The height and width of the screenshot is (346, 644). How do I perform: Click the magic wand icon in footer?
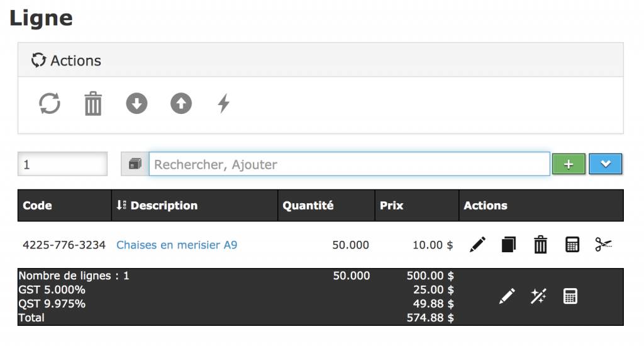coord(538,296)
